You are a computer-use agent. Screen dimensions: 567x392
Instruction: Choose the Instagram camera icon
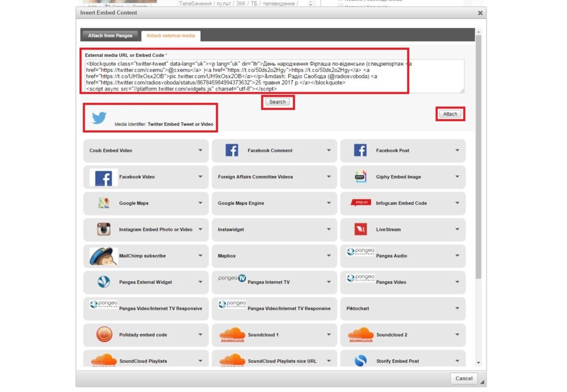point(104,229)
